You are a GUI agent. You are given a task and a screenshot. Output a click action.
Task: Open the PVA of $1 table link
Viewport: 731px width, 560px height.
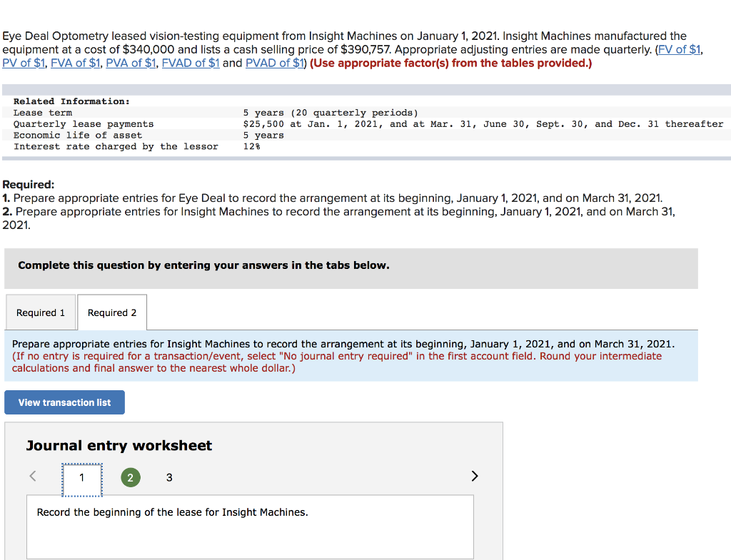coord(131,63)
